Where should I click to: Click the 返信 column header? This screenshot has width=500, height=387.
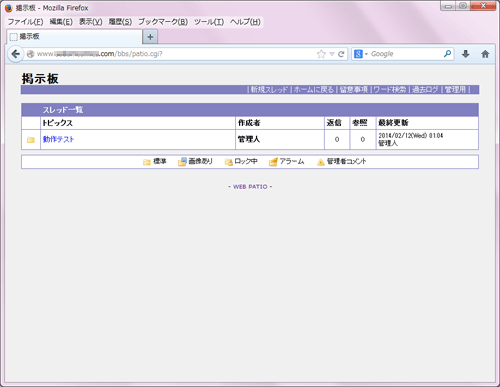pyautogui.click(x=334, y=123)
